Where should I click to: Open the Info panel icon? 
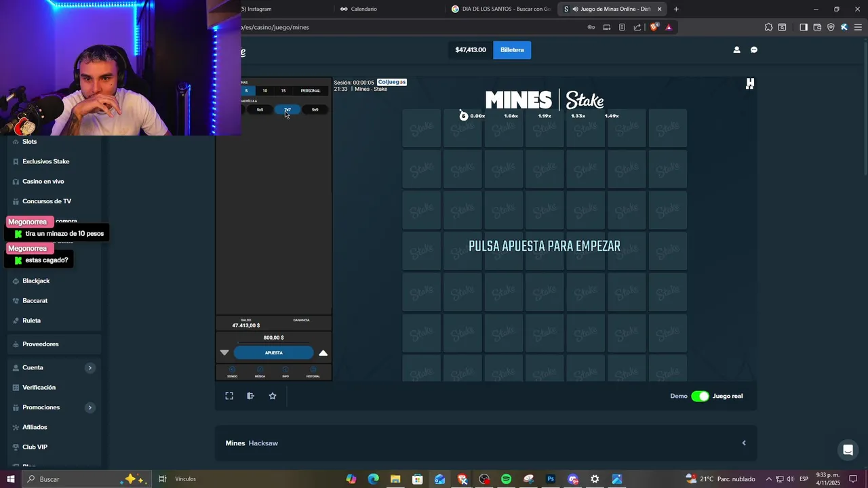pyautogui.click(x=285, y=371)
